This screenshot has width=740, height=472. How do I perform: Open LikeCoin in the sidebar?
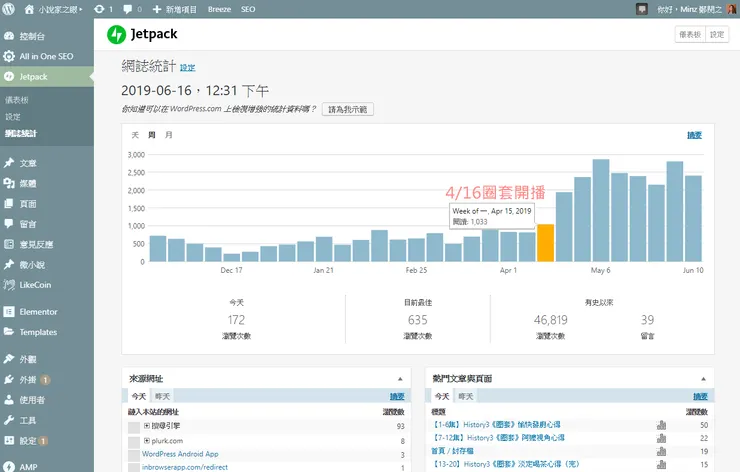coord(38,285)
